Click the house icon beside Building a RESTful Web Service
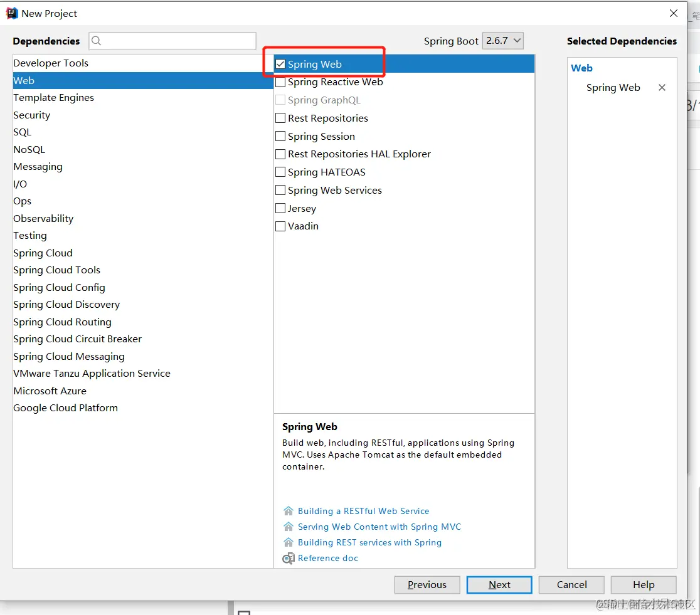700x615 pixels. pyautogui.click(x=289, y=510)
